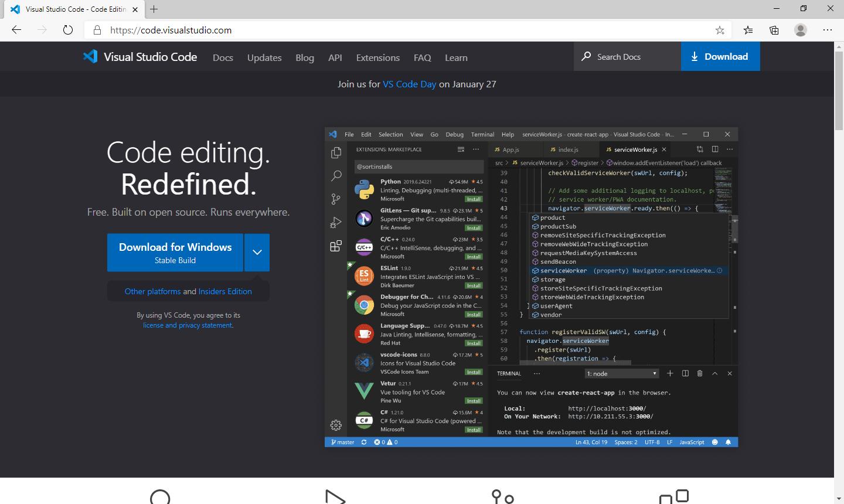
Task: Open the Favorites list icon
Action: [x=748, y=30]
